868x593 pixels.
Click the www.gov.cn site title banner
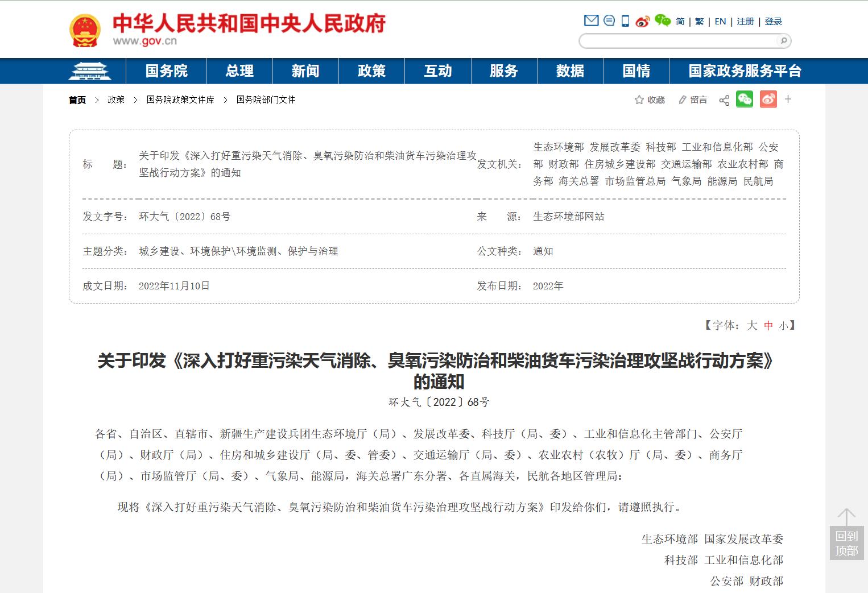tap(249, 30)
